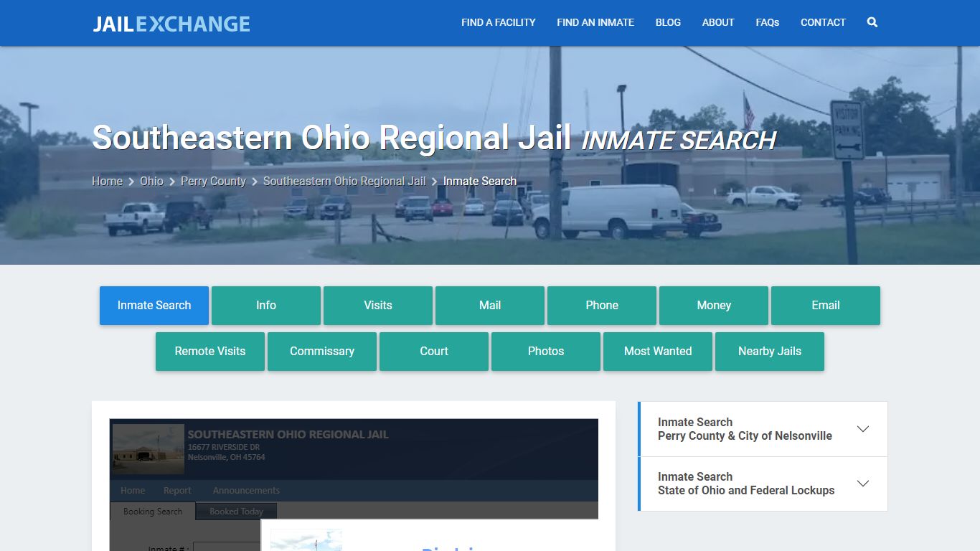The height and width of the screenshot is (551, 980).
Task: Open Find an Inmate menu
Action: [x=595, y=22]
